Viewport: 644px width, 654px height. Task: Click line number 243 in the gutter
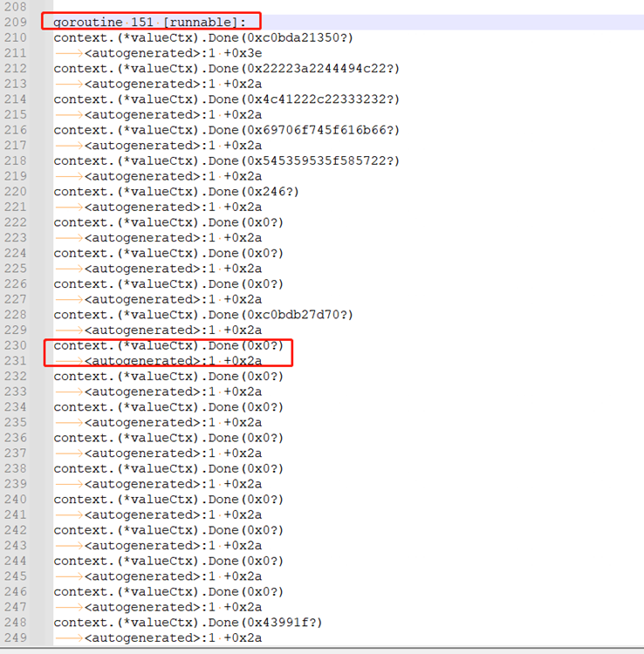click(16, 546)
